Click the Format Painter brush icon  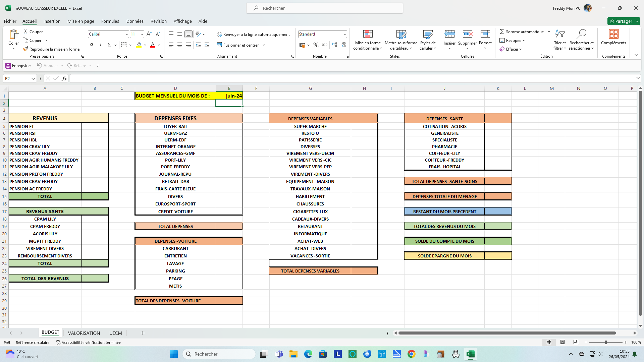coord(25,49)
